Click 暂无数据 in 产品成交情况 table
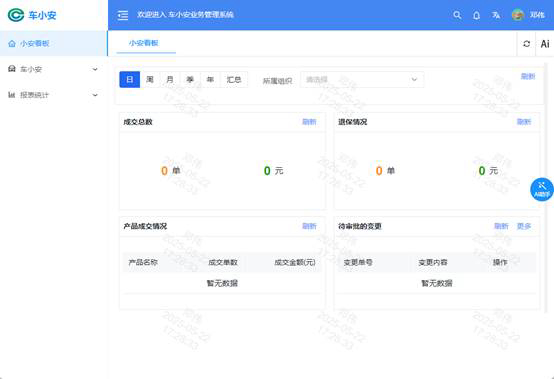Image resolution: width=554 pixels, height=379 pixels. point(222,283)
